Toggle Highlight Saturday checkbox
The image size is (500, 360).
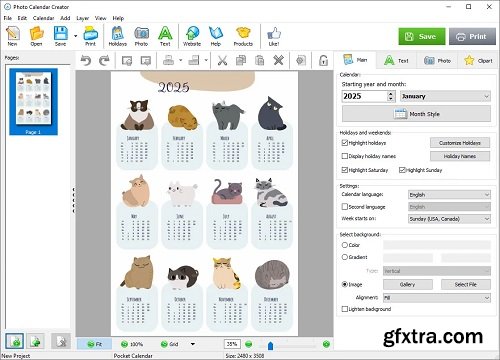[345, 170]
